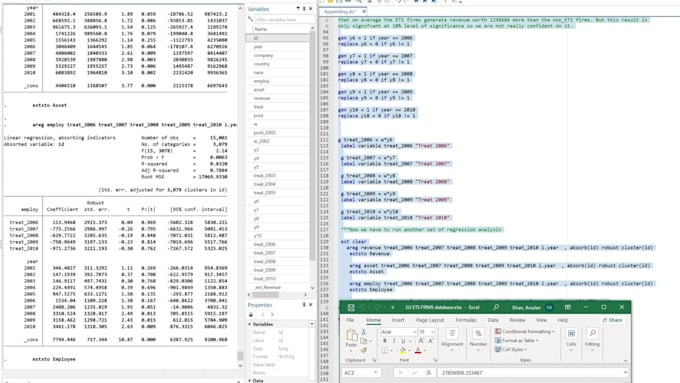Open the Font name dropdown showing Arial
This screenshot has width=680, height=383.
point(414,332)
